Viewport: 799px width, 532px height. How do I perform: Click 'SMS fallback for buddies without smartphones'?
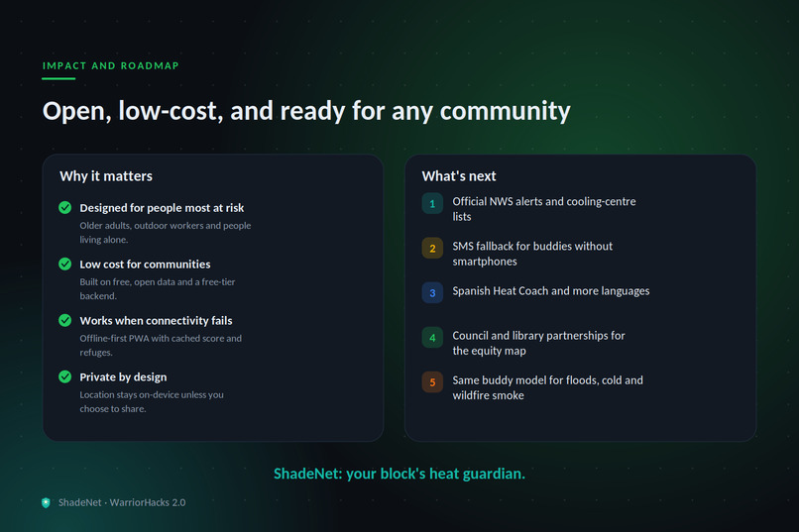tap(532, 254)
